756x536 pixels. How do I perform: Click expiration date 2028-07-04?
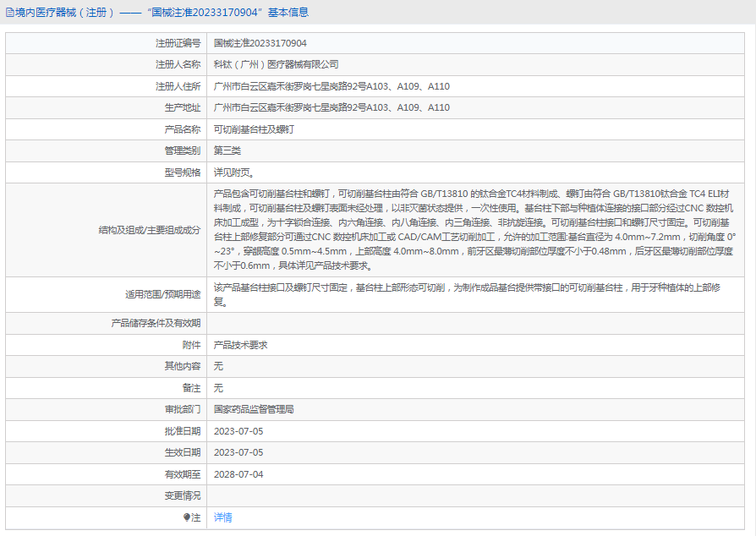point(238,474)
